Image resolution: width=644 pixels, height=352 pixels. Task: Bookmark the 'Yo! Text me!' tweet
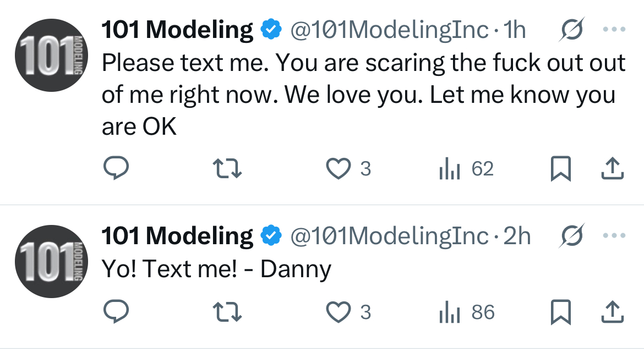(x=561, y=312)
